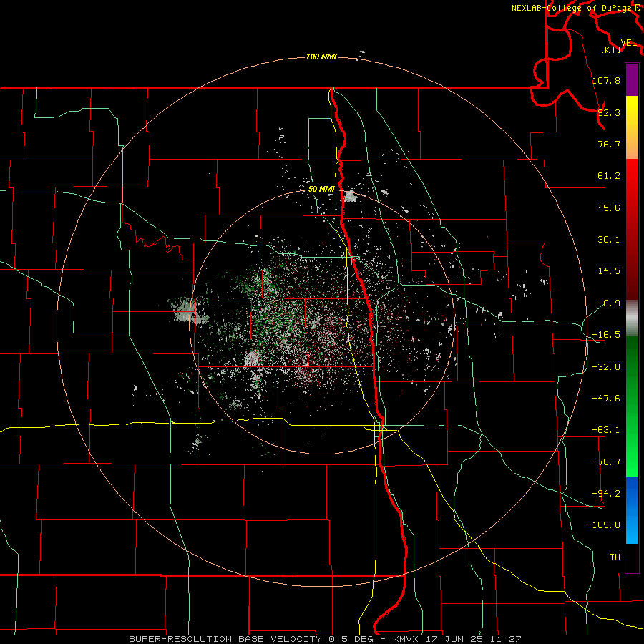
Task: Click the -32.0 legend value
Action: click(607, 367)
